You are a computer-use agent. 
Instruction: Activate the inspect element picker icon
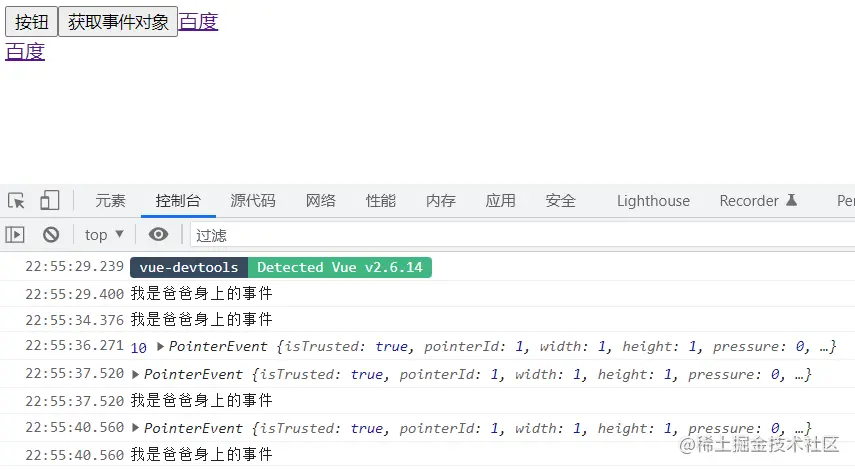(x=16, y=201)
